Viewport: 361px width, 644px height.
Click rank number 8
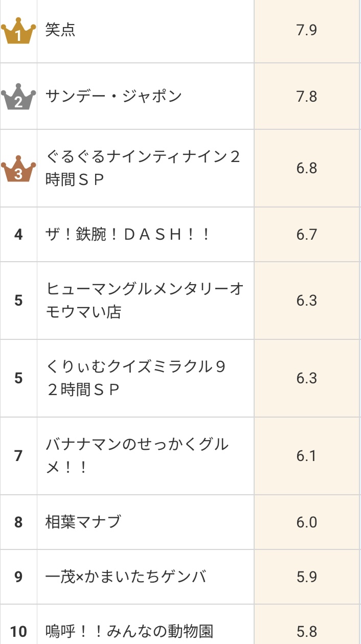(x=18, y=522)
